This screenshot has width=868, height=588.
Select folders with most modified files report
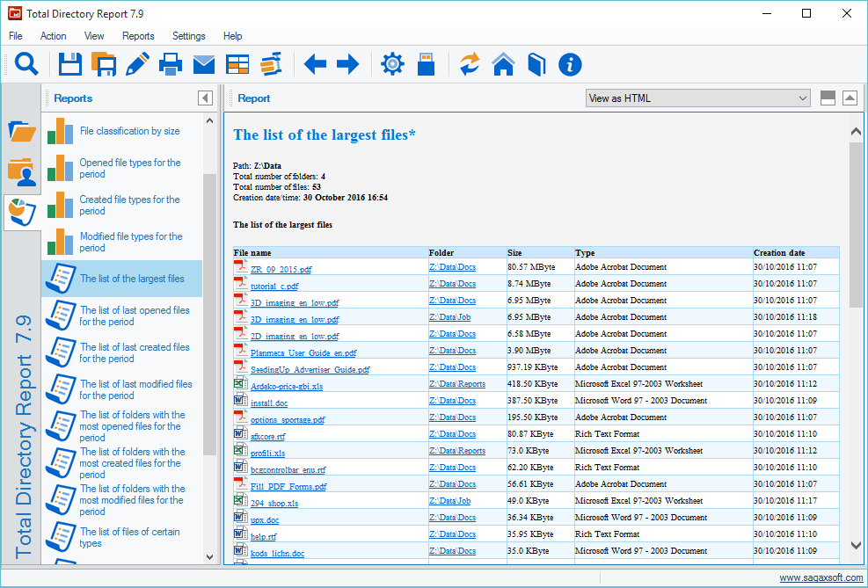[x=122, y=500]
